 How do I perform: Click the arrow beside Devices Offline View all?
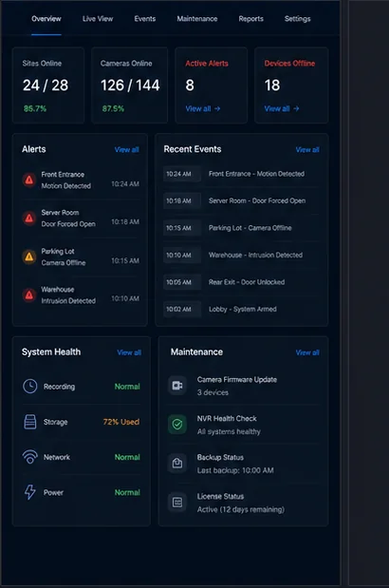(296, 108)
